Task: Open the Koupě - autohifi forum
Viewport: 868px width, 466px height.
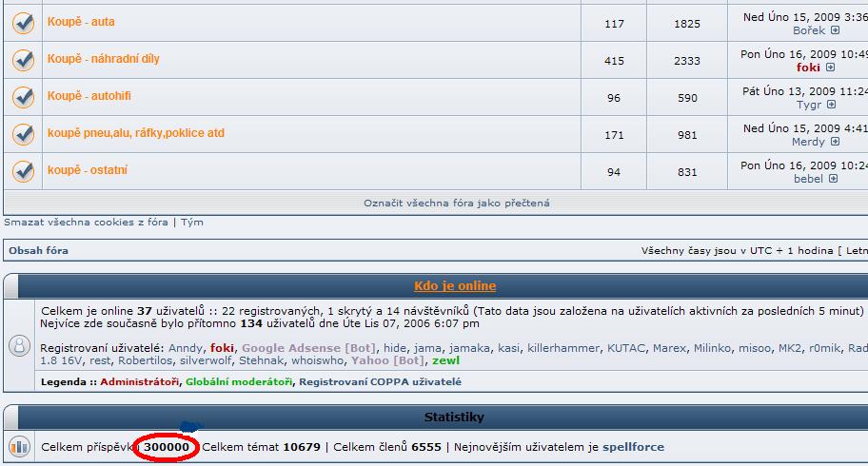Action: pyautogui.click(x=89, y=96)
